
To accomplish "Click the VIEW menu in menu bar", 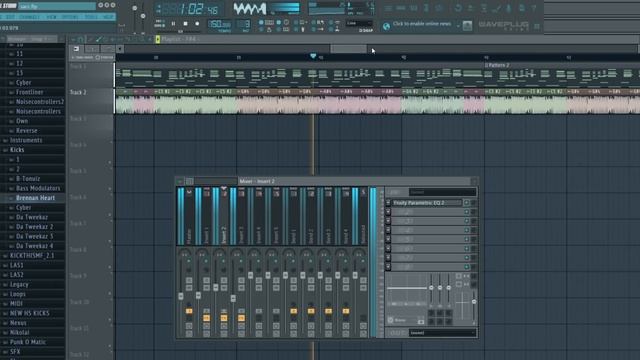I will 51,17.
